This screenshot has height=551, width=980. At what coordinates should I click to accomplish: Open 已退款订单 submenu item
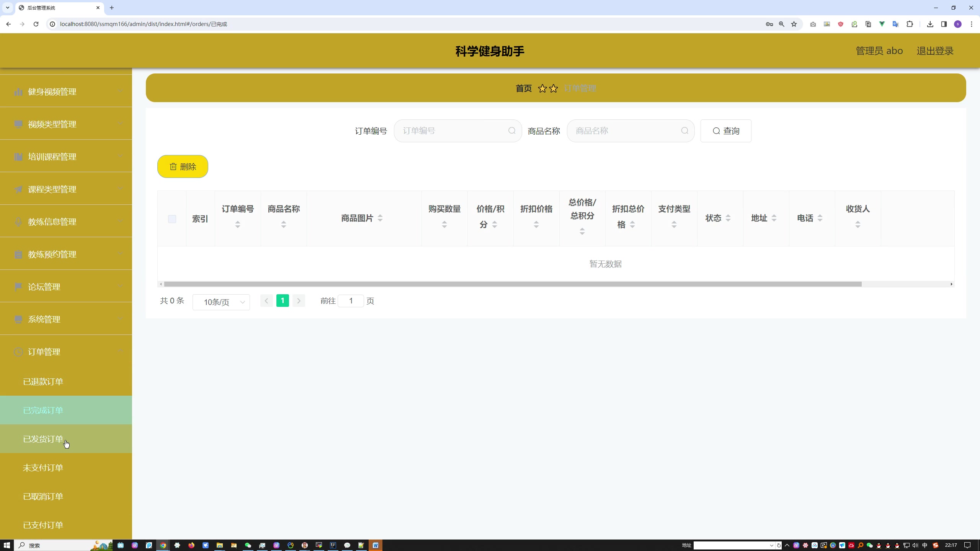point(66,381)
